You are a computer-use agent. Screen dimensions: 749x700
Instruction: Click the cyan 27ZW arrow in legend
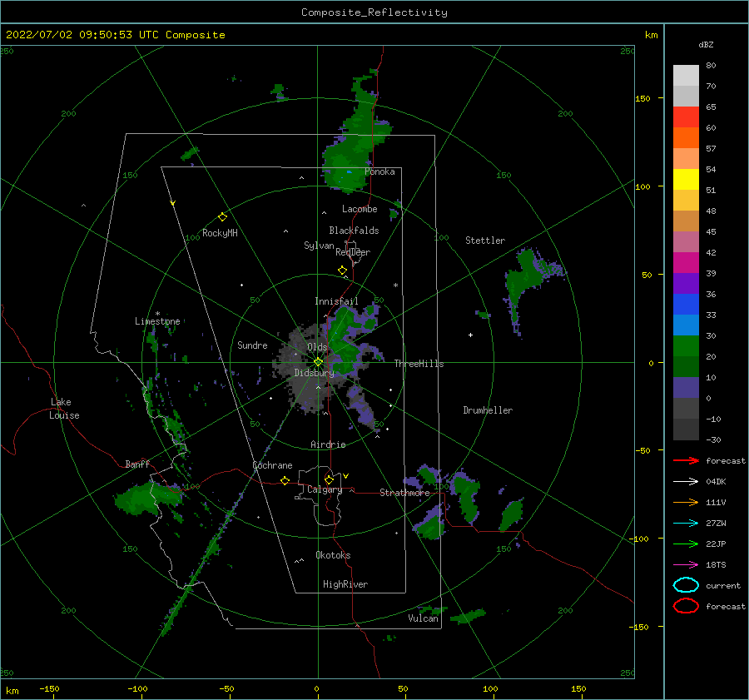point(686,524)
